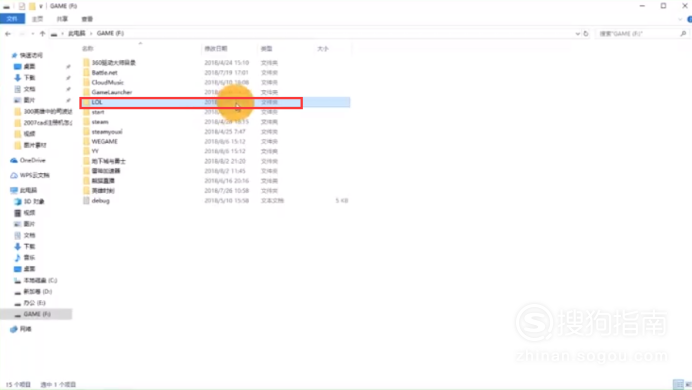Open the 2007cad folder in sidebar
This screenshot has height=390, width=692.
pyautogui.click(x=48, y=123)
